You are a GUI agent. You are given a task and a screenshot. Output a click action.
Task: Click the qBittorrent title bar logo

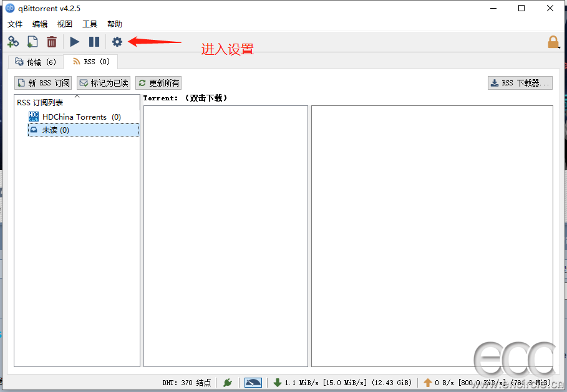(x=10, y=8)
